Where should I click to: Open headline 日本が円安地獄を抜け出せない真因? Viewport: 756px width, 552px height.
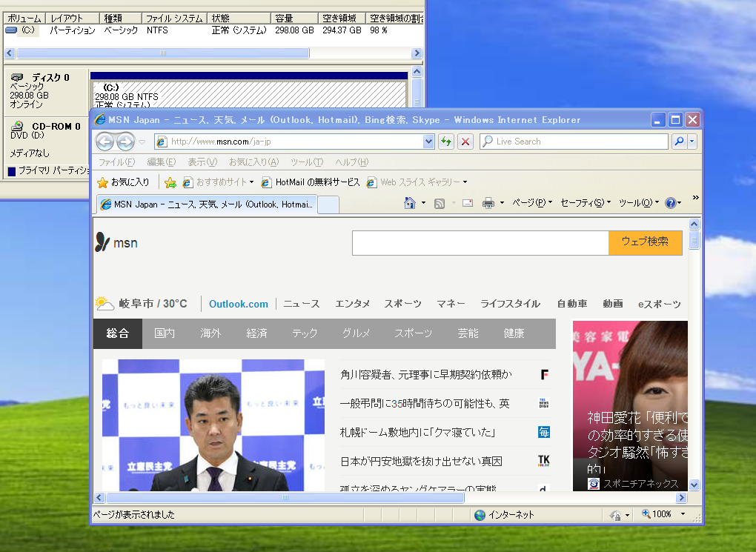click(x=422, y=462)
